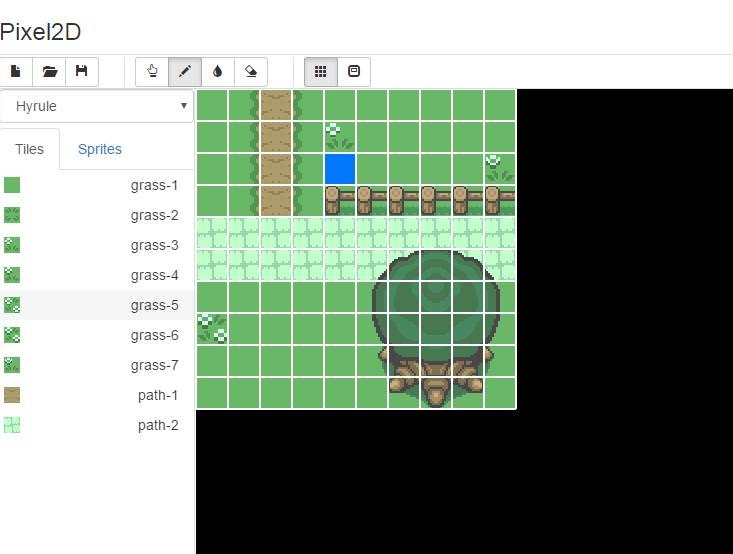Click the double flower cell on map's left edge
The width and height of the screenshot is (733, 554).
(x=212, y=329)
